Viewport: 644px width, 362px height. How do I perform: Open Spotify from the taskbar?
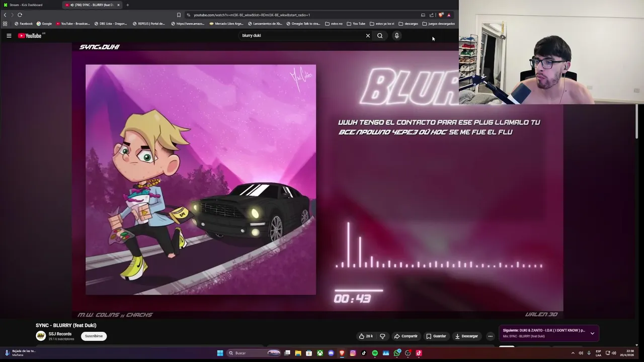(375, 353)
